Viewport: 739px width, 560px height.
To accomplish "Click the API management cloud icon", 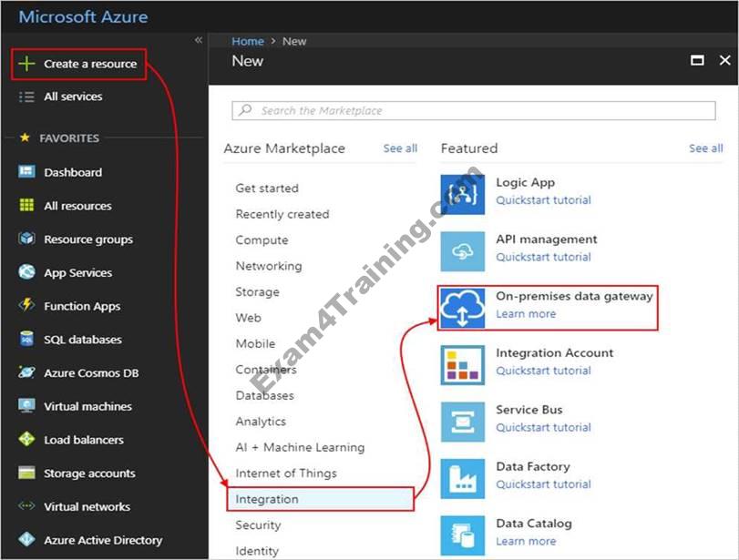I will point(462,251).
